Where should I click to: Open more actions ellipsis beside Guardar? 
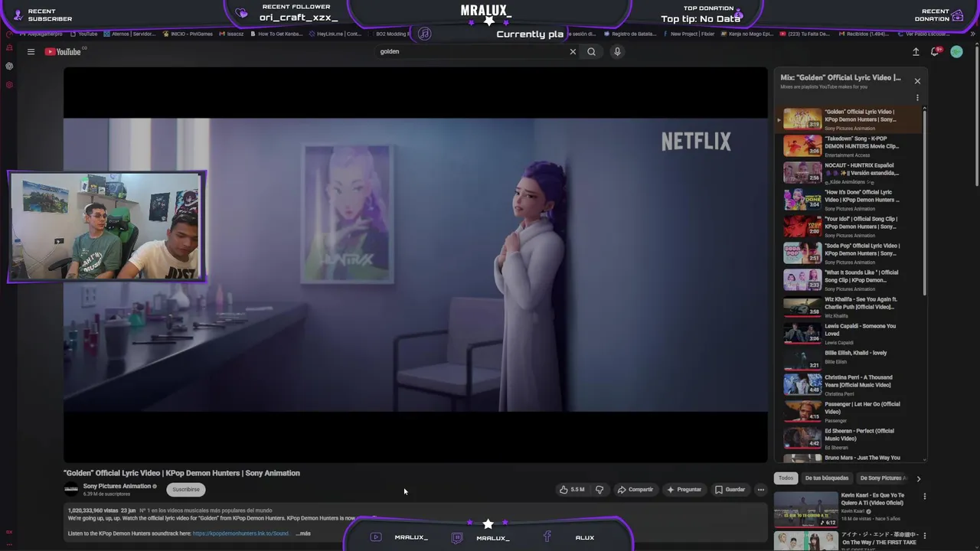point(760,490)
